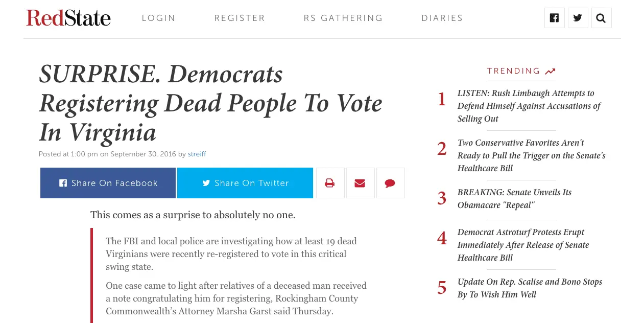The image size is (644, 323).
Task: Open the search magnifier icon
Action: (x=601, y=18)
